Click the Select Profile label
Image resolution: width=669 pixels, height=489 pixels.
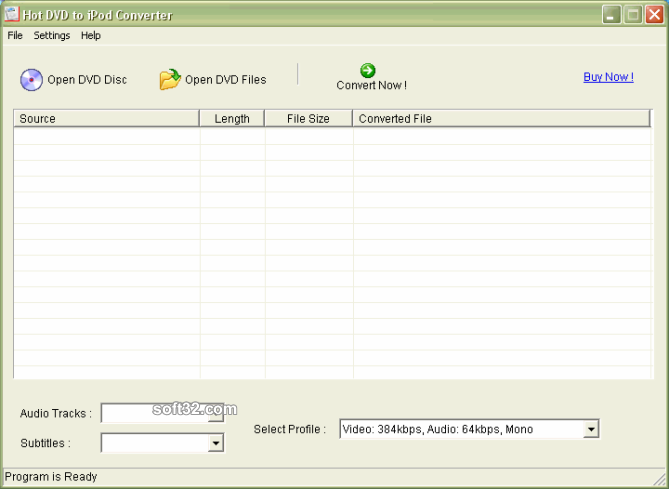[290, 429]
